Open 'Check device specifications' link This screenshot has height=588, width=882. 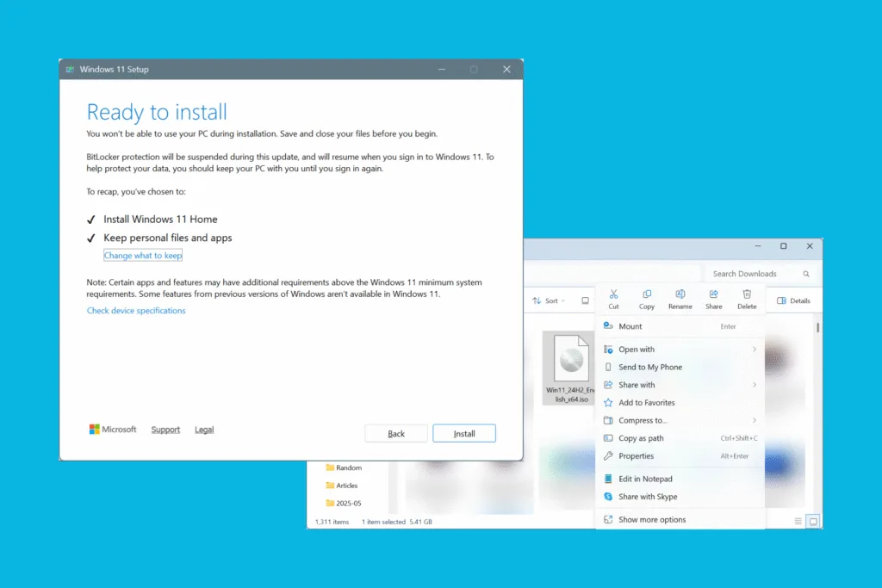pos(136,310)
